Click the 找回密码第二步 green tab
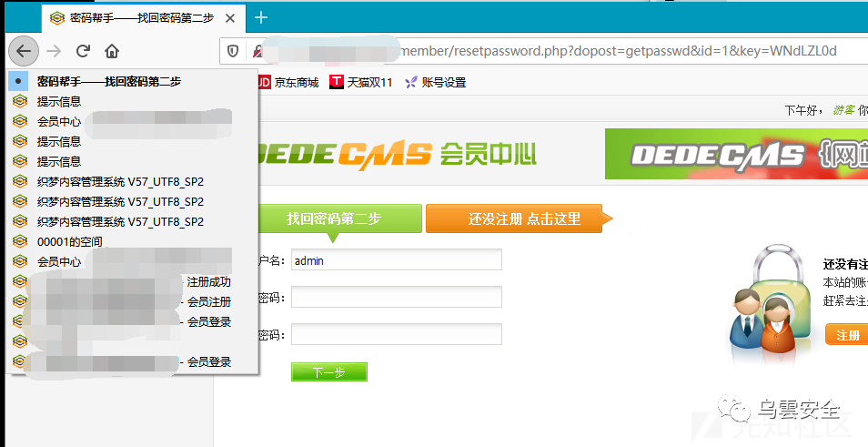The image size is (868, 447). coord(340,218)
